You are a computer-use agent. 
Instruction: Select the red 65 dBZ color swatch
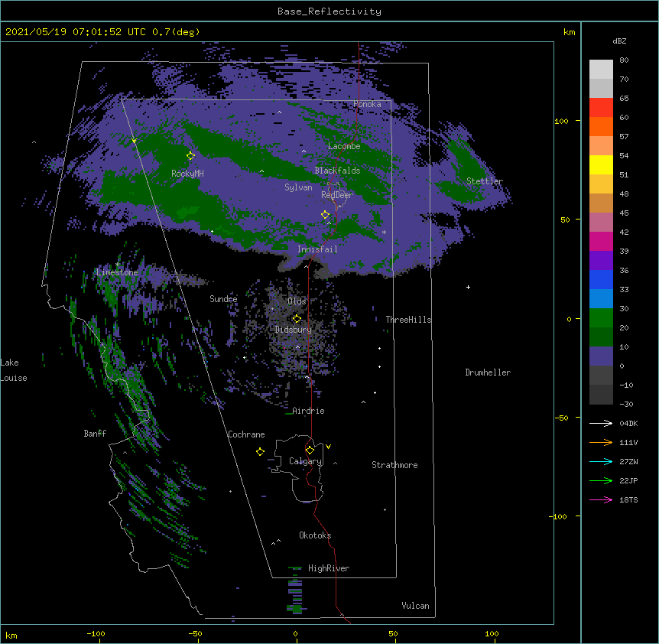(601, 107)
